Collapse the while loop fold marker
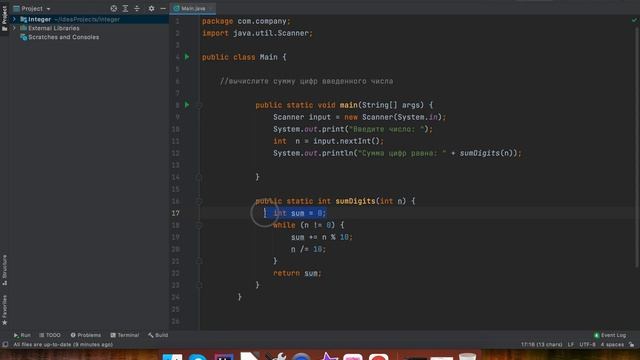Image resolution: width=640 pixels, height=360 pixels. tap(199, 225)
